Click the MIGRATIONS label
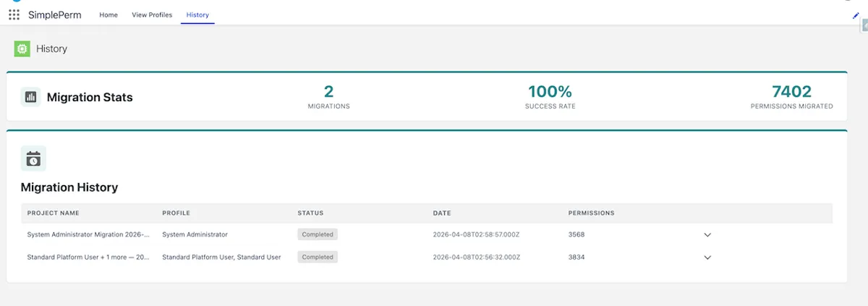Image resolution: width=868 pixels, height=306 pixels. pyautogui.click(x=329, y=106)
